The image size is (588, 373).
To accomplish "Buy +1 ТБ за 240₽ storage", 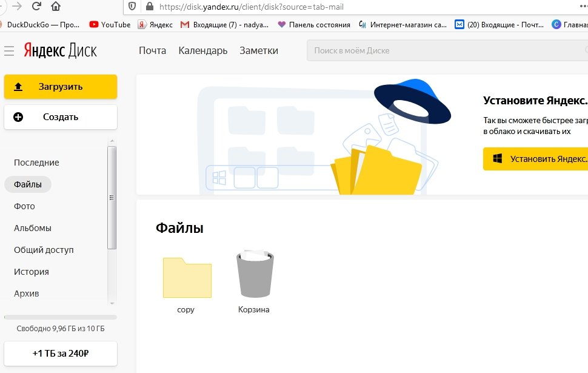I will (61, 354).
